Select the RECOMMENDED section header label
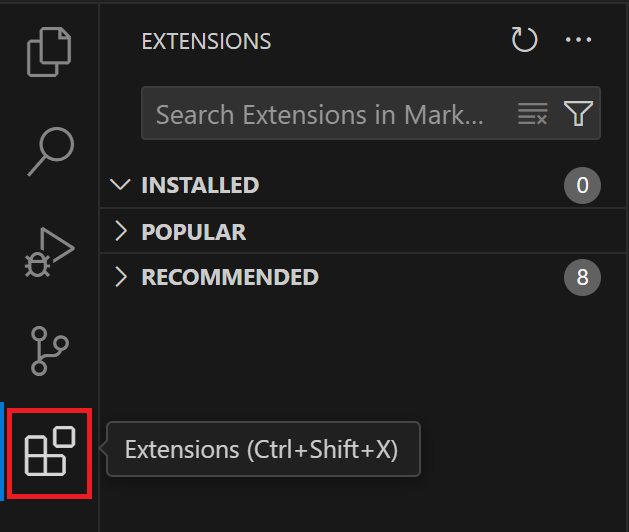Image resolution: width=629 pixels, height=532 pixels. coord(230,277)
